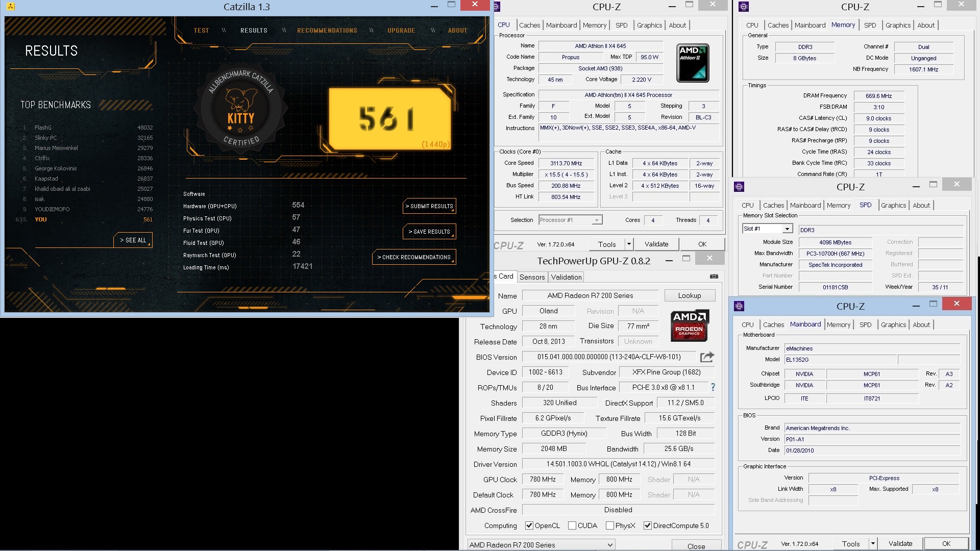Switch to SPD tab in Memory CPU-Z window

pos(870,25)
